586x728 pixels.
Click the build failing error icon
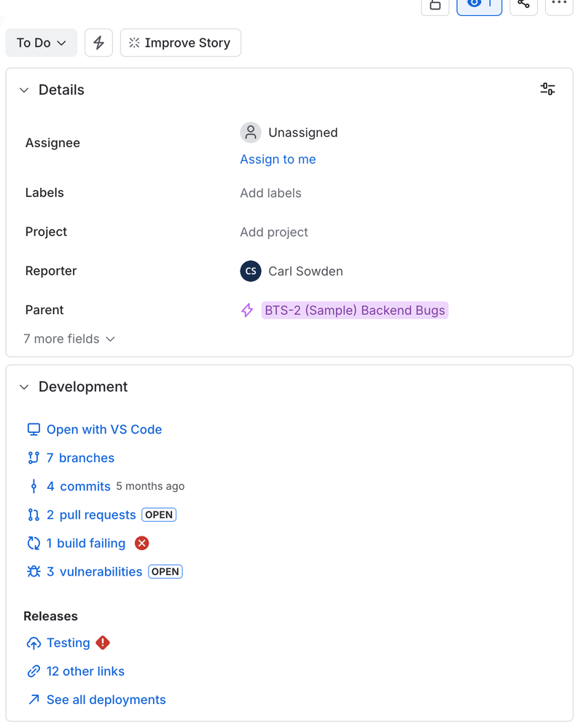[x=141, y=543]
